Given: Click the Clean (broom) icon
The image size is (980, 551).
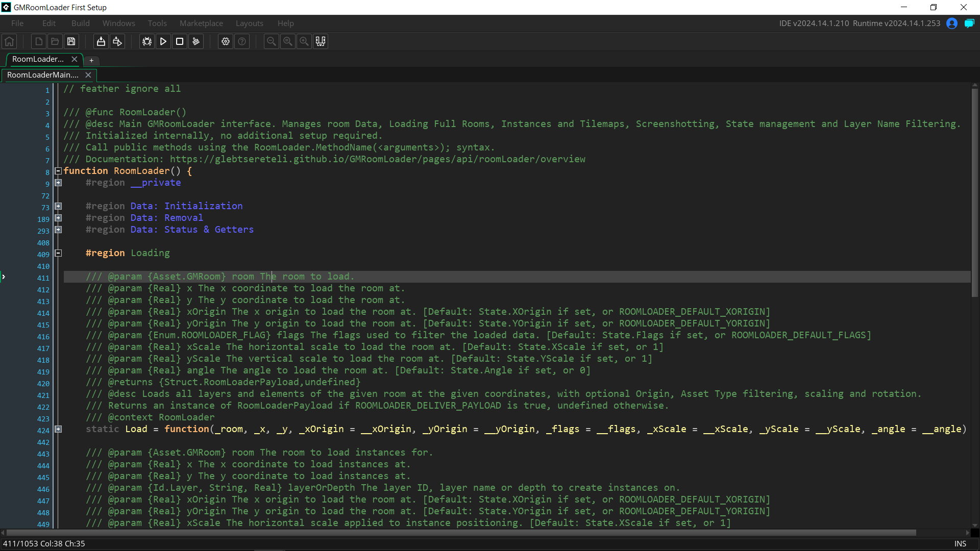Looking at the screenshot, I should (x=196, y=42).
